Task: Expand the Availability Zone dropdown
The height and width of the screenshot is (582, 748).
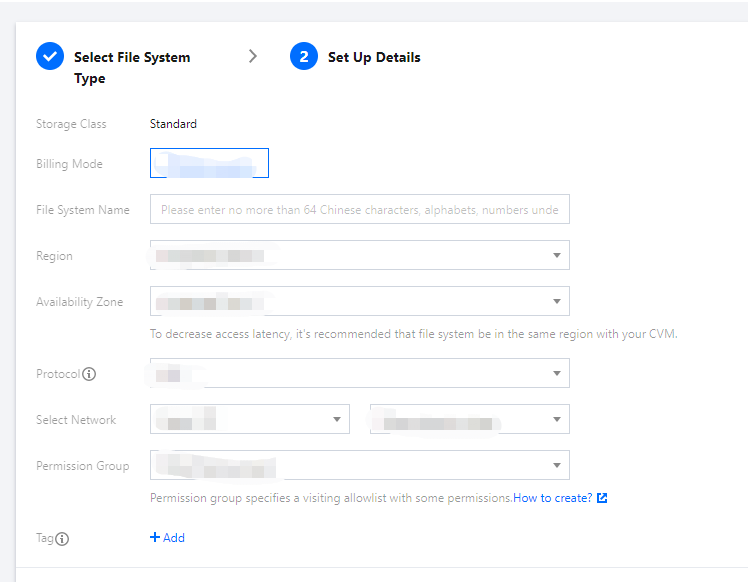Action: pos(557,302)
